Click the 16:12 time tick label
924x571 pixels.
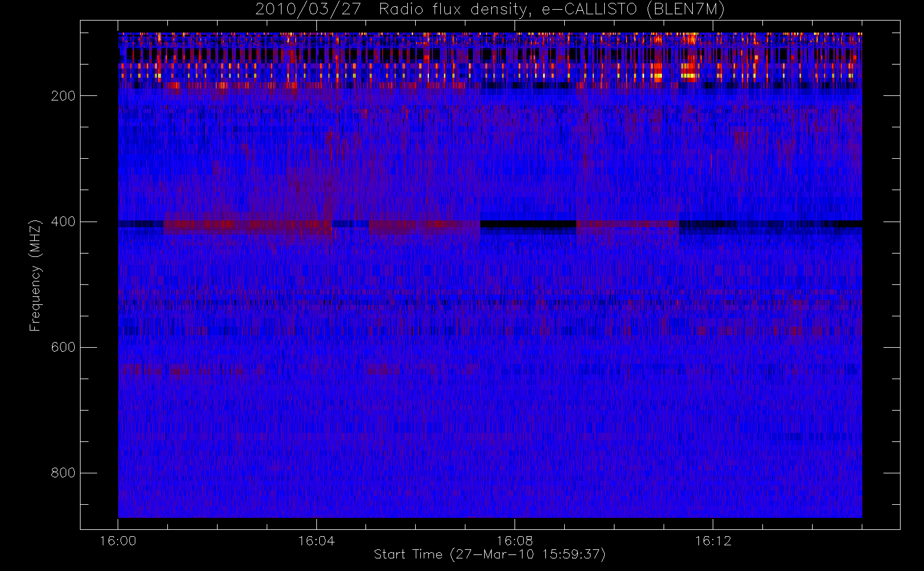713,541
